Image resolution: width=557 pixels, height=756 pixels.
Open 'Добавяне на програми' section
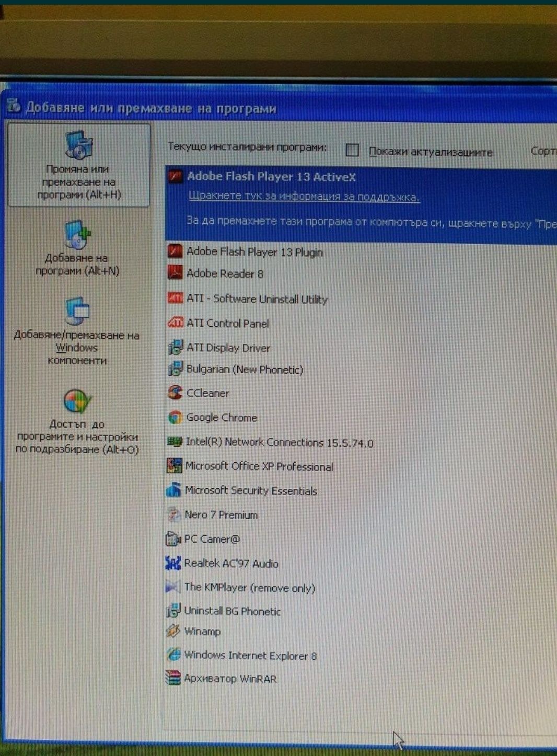[x=78, y=249]
